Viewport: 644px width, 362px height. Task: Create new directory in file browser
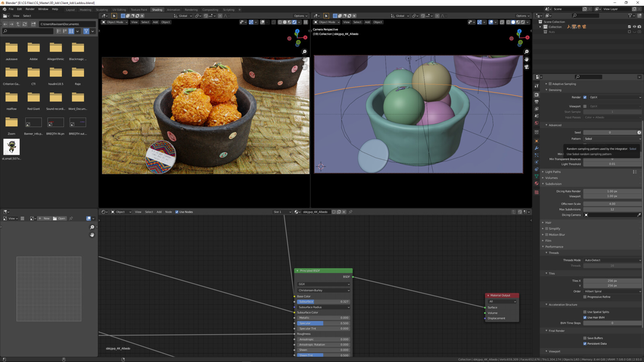coord(33,24)
